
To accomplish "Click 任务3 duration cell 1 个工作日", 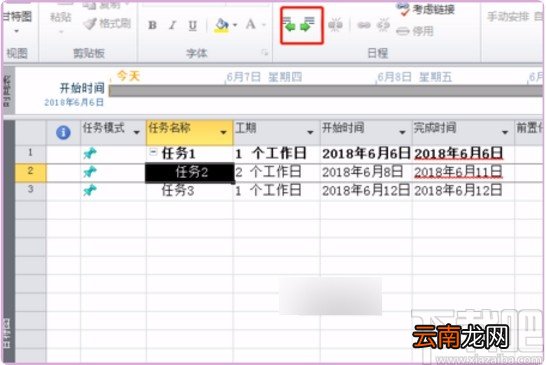I will [x=276, y=191].
